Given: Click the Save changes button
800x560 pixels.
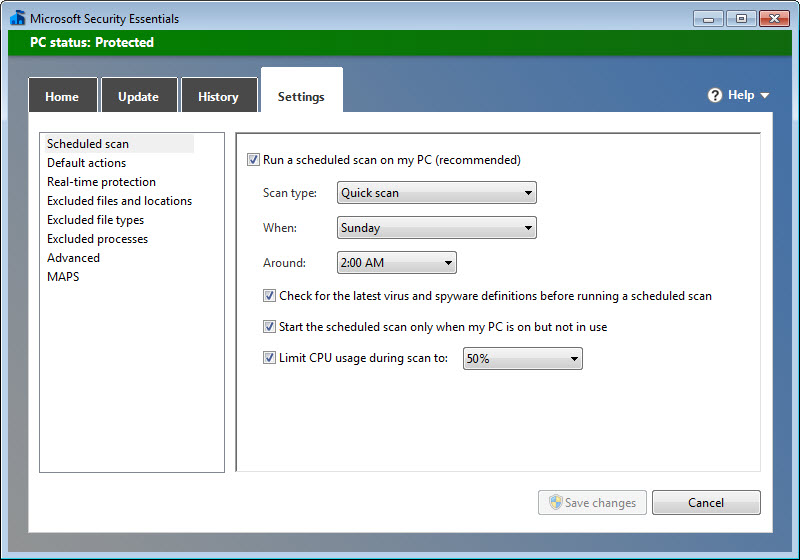Looking at the screenshot, I should 592,502.
